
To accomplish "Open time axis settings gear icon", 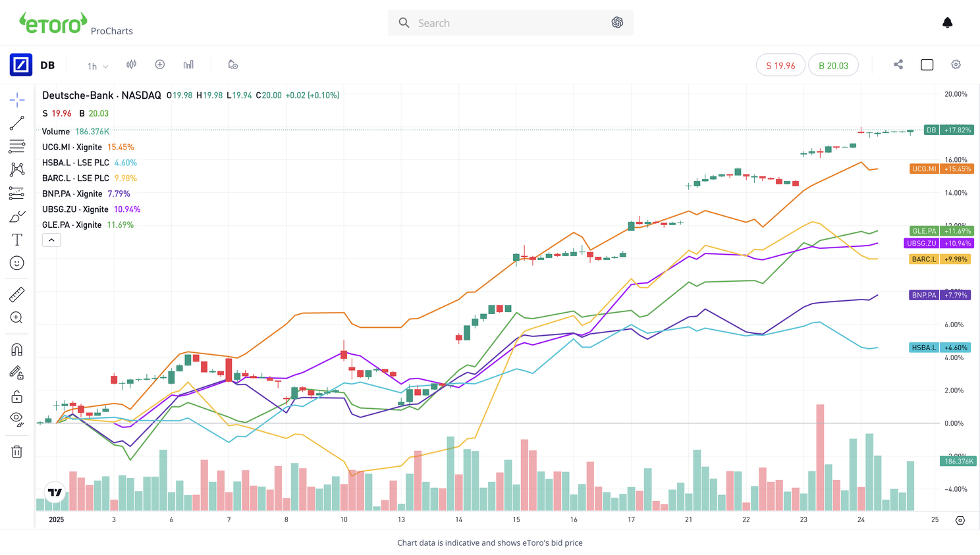I will (960, 520).
